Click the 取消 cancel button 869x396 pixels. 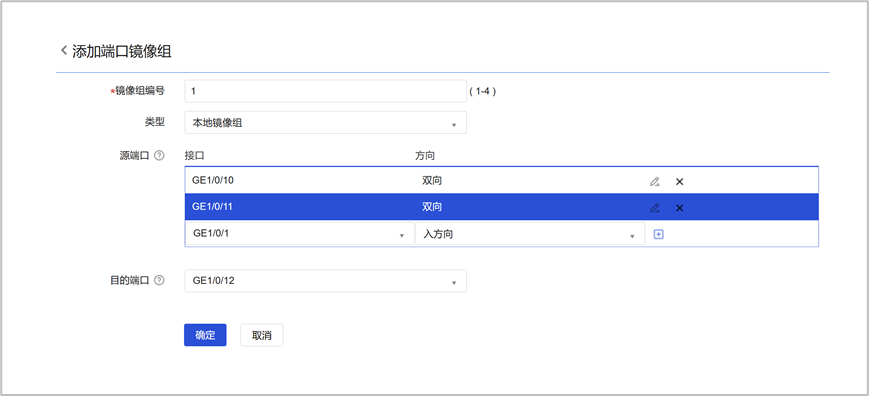pos(262,335)
